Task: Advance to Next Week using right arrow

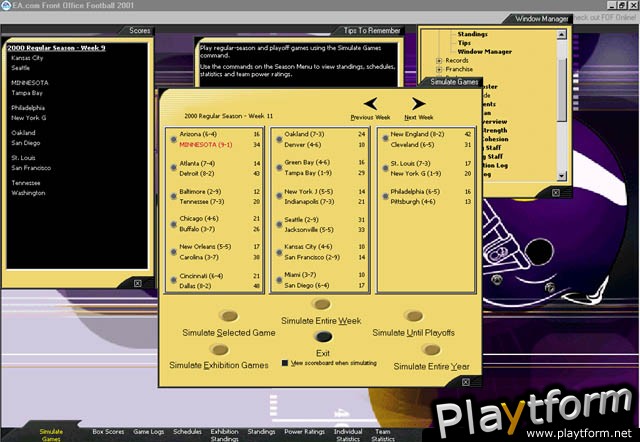Action: [x=418, y=104]
